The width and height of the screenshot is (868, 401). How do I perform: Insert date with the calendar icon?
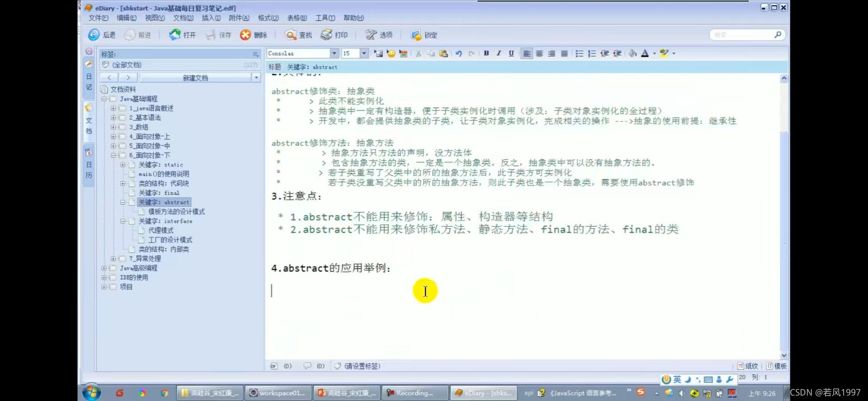coord(403,53)
